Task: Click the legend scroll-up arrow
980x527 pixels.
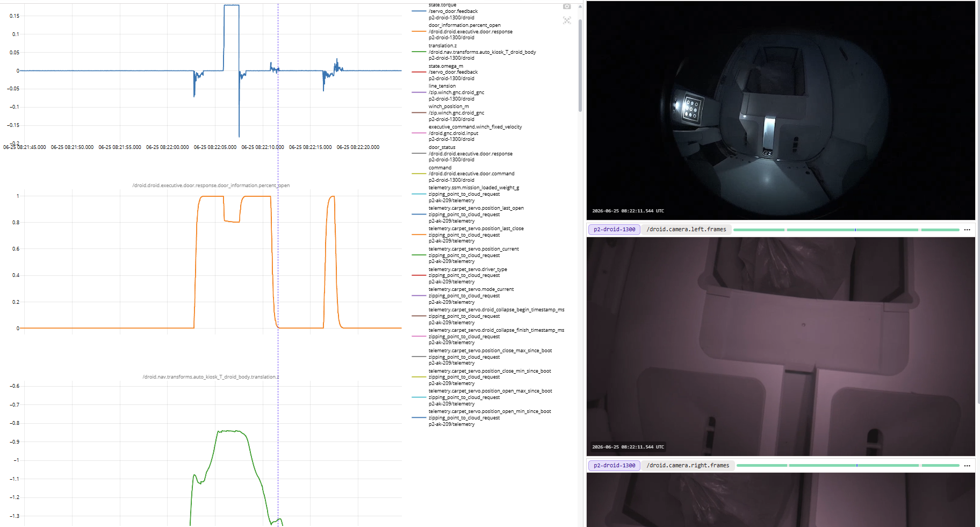Action: pos(580,6)
